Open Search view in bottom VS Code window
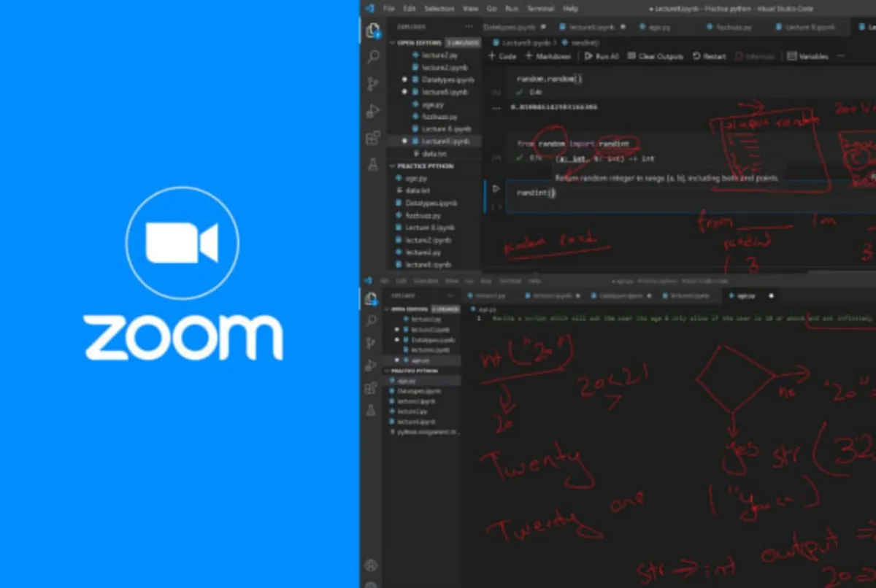Viewport: 876px width, 588px height. 371,320
